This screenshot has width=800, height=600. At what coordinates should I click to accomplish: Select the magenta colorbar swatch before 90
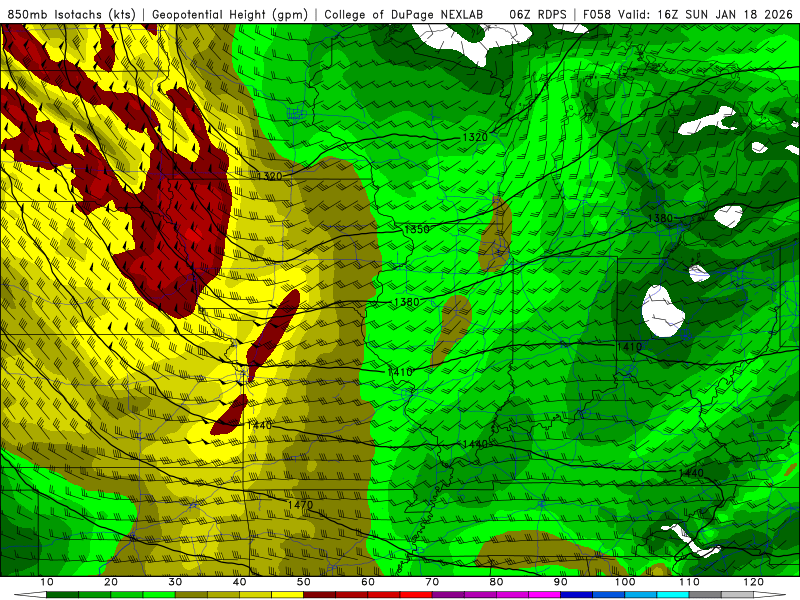(544, 595)
